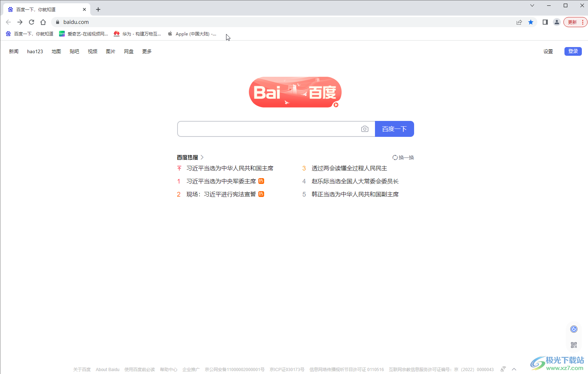Click the lock icon beside baidu.com
The image size is (588, 374).
57,22
